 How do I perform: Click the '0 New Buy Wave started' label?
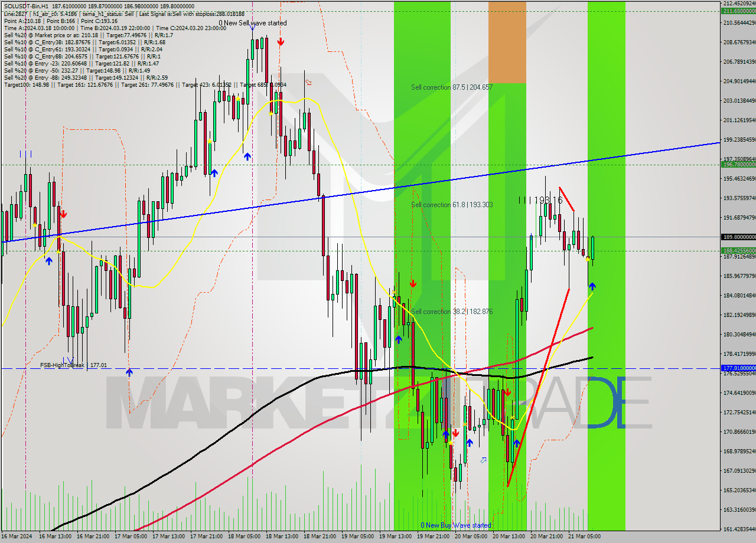pyautogui.click(x=455, y=525)
